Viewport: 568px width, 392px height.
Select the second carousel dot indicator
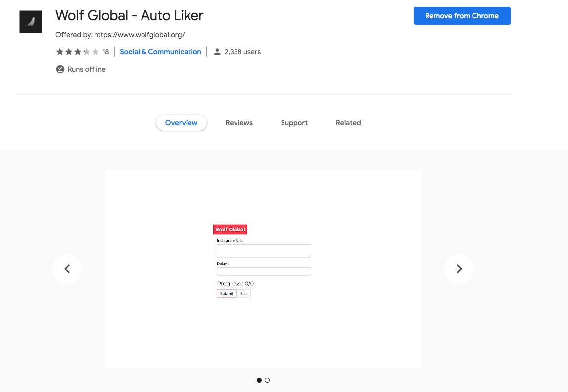267,380
